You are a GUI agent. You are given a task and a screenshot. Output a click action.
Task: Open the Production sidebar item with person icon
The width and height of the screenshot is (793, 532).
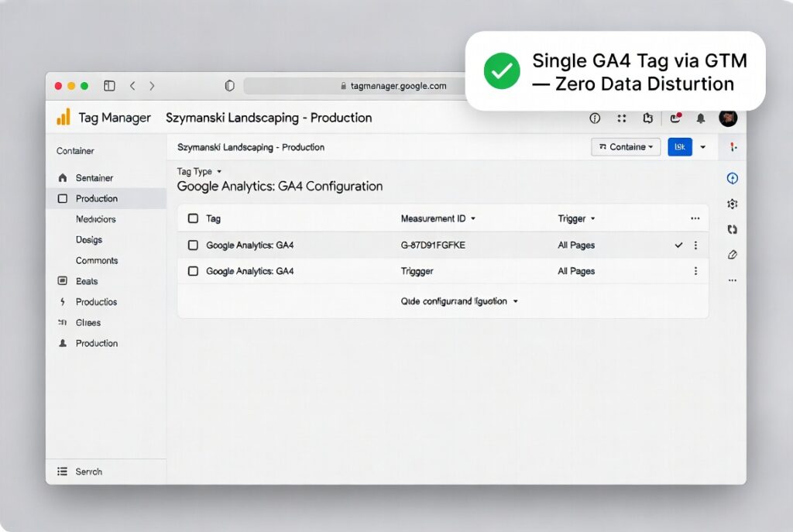click(x=106, y=343)
